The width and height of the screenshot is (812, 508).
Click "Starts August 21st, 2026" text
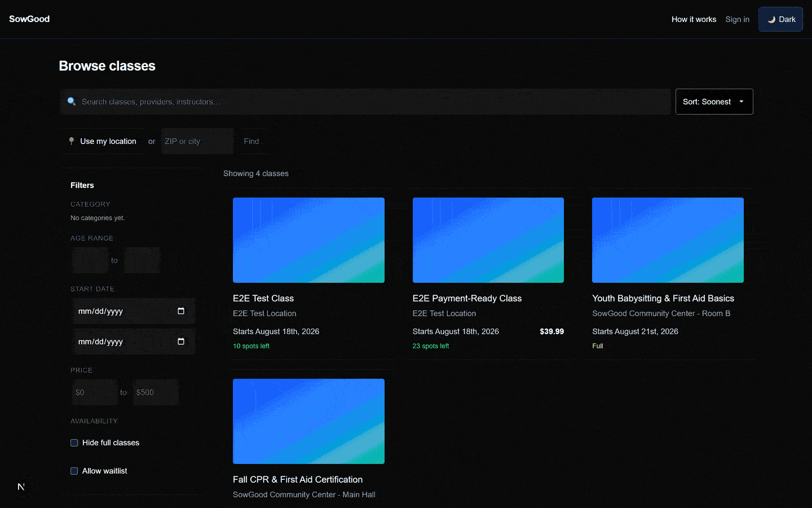click(635, 331)
